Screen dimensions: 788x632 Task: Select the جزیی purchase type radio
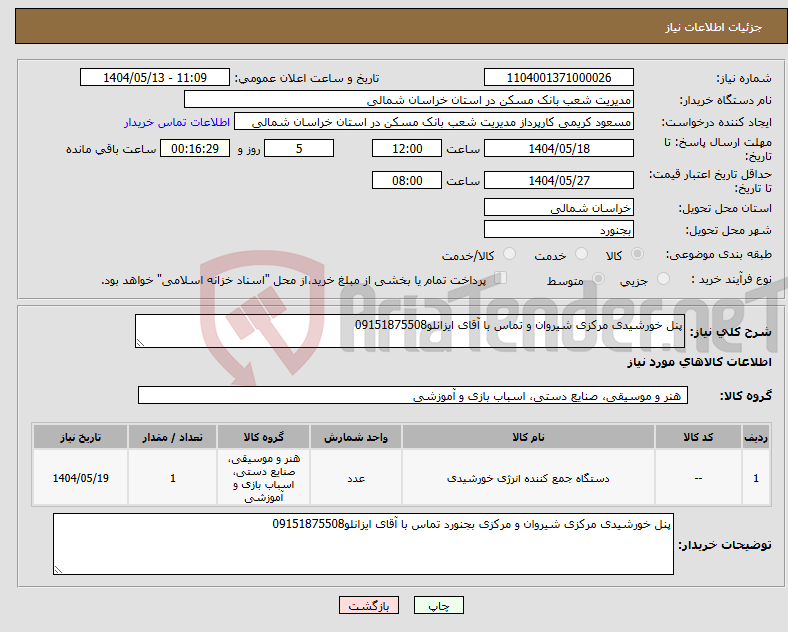(x=663, y=279)
